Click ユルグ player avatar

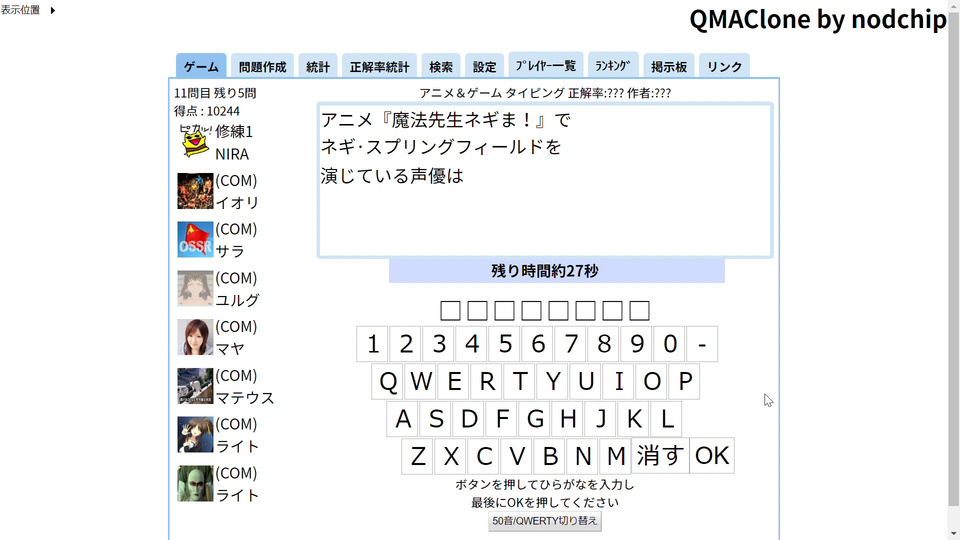coord(195,288)
